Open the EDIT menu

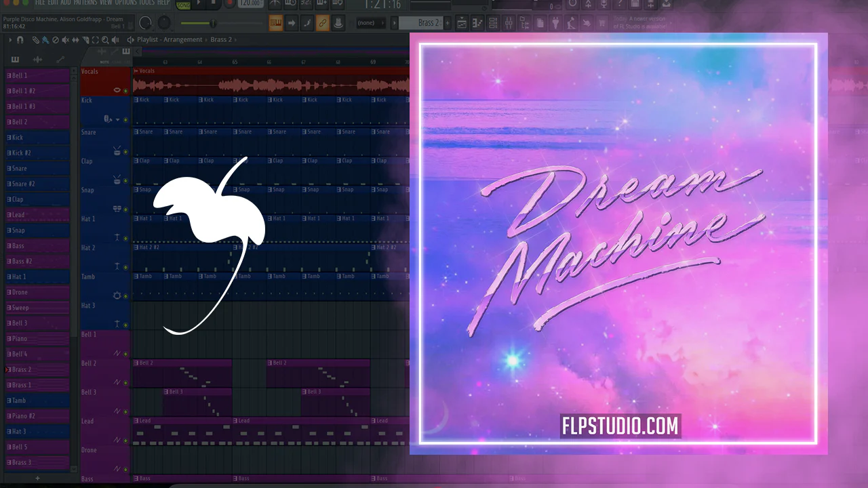(54, 3)
